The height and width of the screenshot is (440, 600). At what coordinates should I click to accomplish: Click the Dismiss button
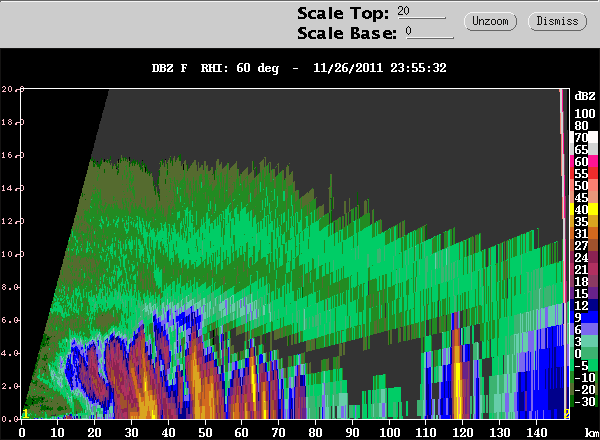pos(557,21)
